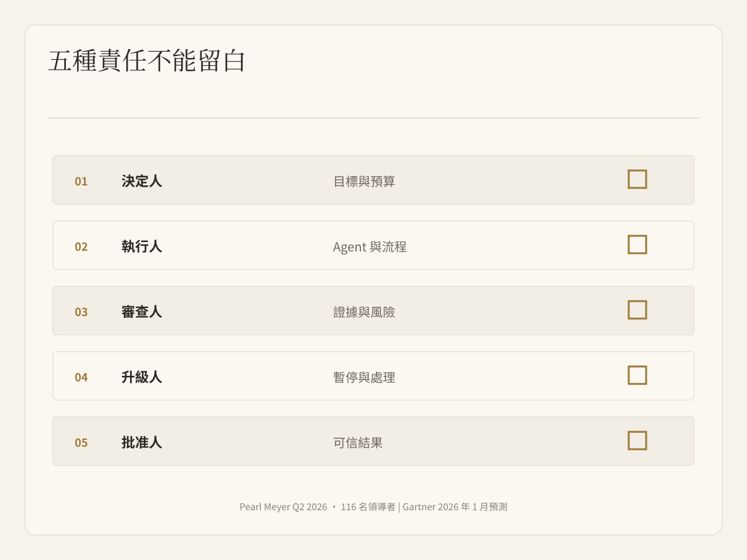The height and width of the screenshot is (560, 747).
Task: Select the Agent 與流程 description
Action: point(370,247)
